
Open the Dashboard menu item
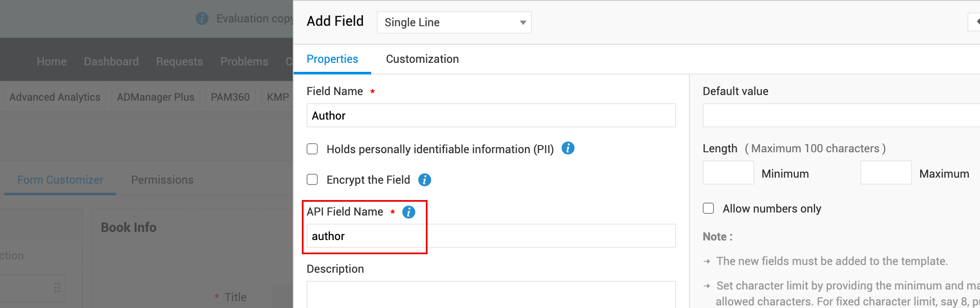(111, 62)
